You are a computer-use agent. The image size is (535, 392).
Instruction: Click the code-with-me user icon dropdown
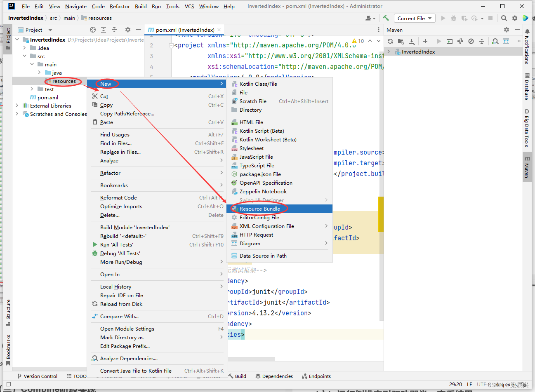click(x=370, y=18)
